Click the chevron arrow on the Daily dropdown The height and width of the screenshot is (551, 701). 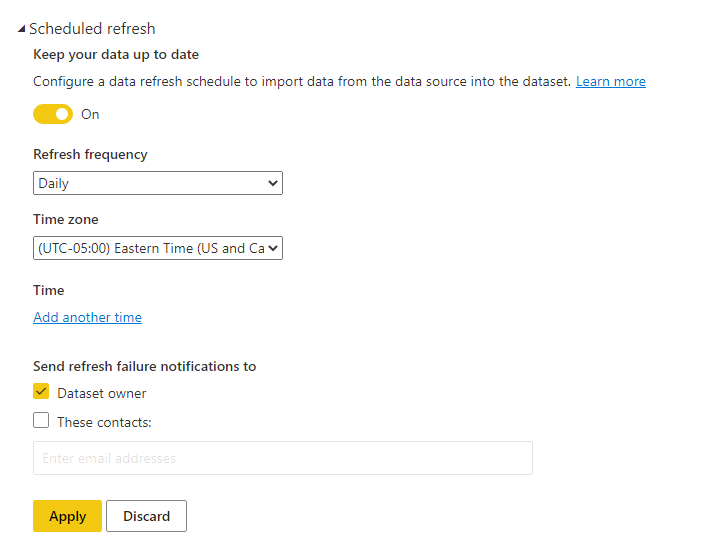[273, 183]
